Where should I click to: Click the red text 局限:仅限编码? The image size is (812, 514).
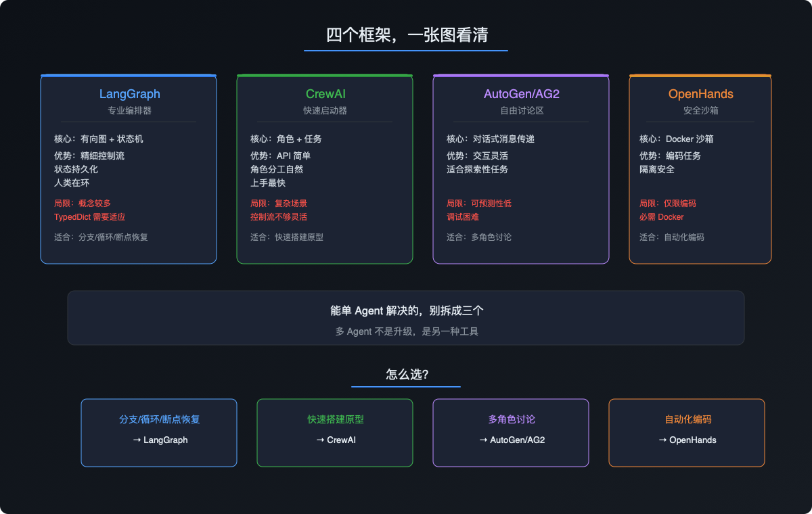pos(668,203)
